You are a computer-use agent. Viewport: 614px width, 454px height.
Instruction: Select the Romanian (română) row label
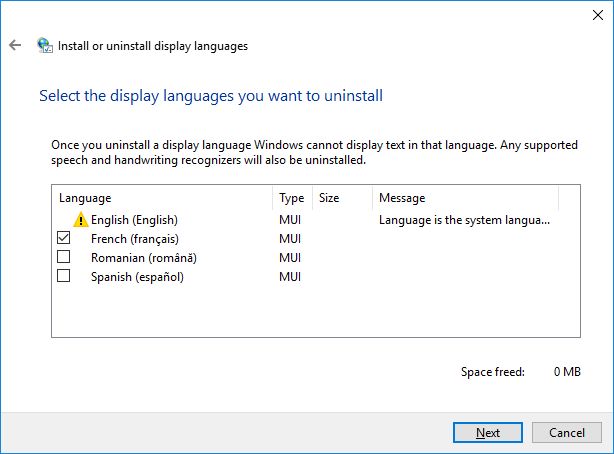(x=144, y=258)
